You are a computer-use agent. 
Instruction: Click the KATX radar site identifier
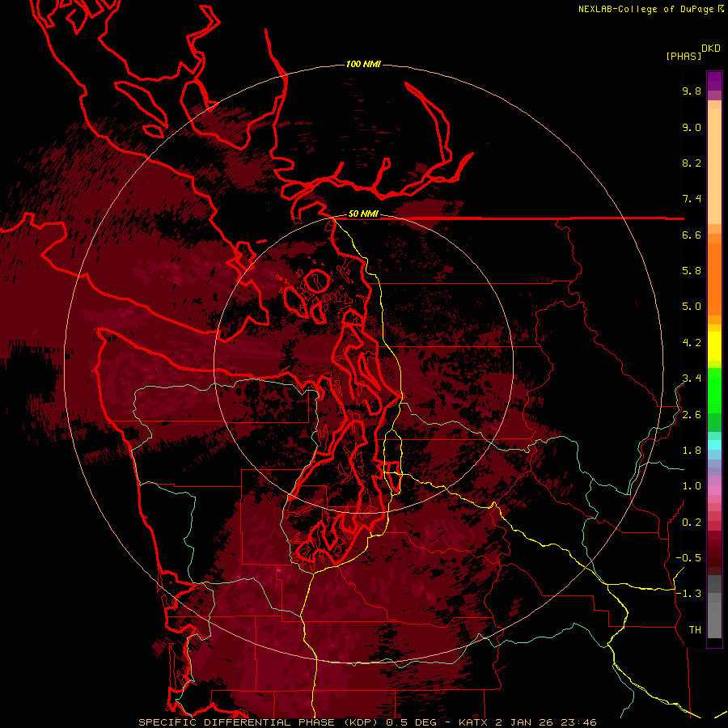pyautogui.click(x=473, y=722)
